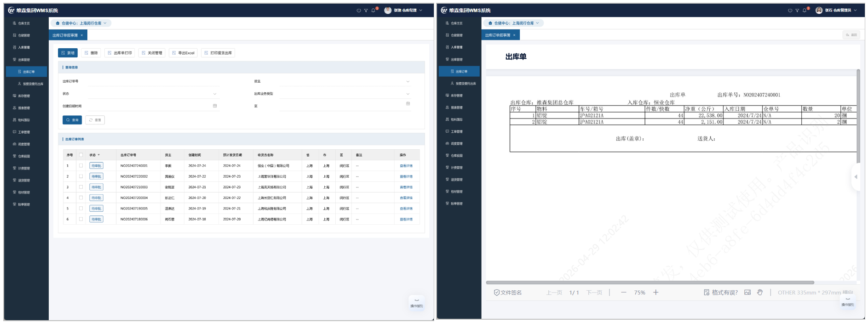Check the box for order NO202407210003
Image resolution: width=868 pixels, height=322 pixels.
(x=81, y=187)
